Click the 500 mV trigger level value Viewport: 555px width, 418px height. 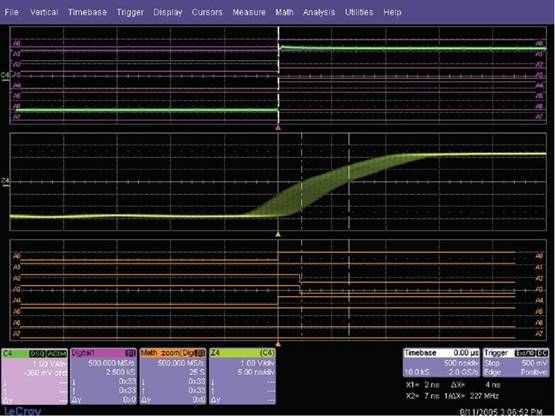(534, 363)
